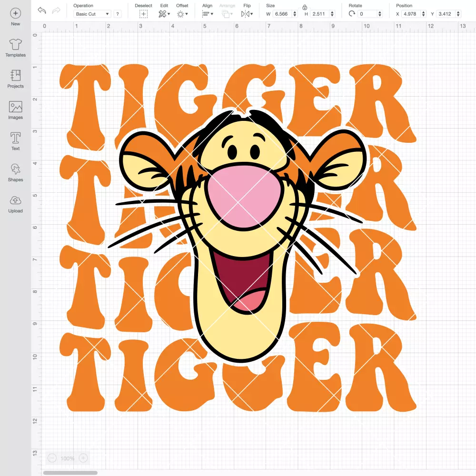Open the Arrange dropdown
Image resolution: width=476 pixels, height=476 pixels.
tap(228, 14)
